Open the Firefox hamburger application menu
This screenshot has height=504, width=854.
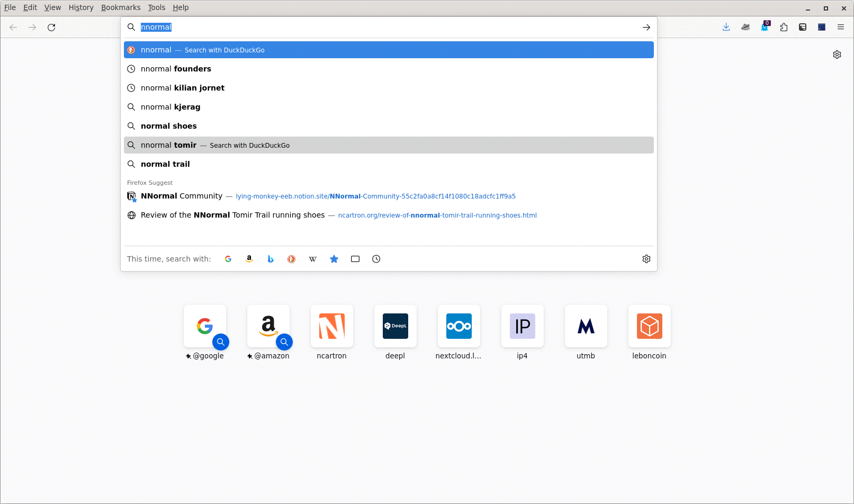841,27
